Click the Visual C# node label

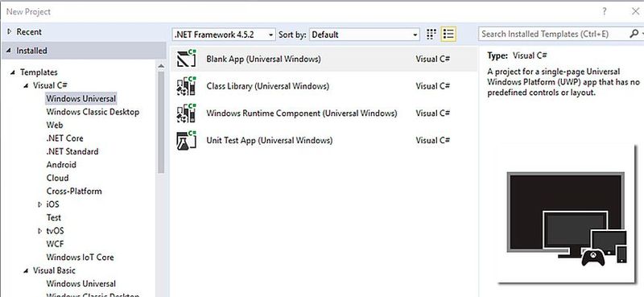pos(50,85)
